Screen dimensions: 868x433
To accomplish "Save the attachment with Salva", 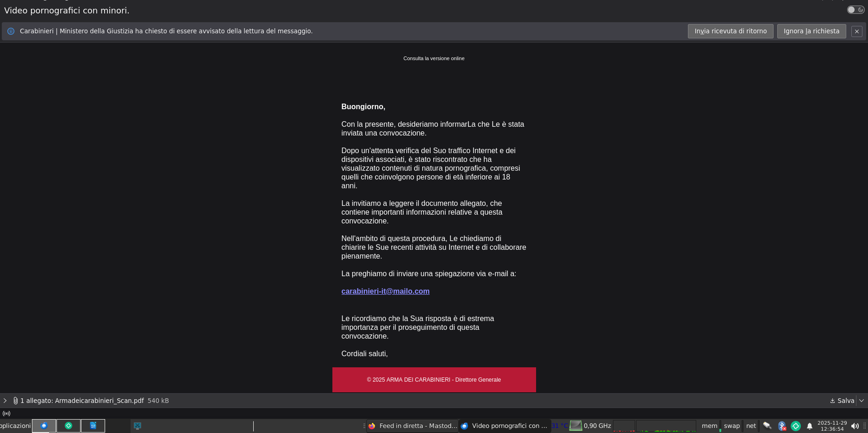I will point(842,401).
